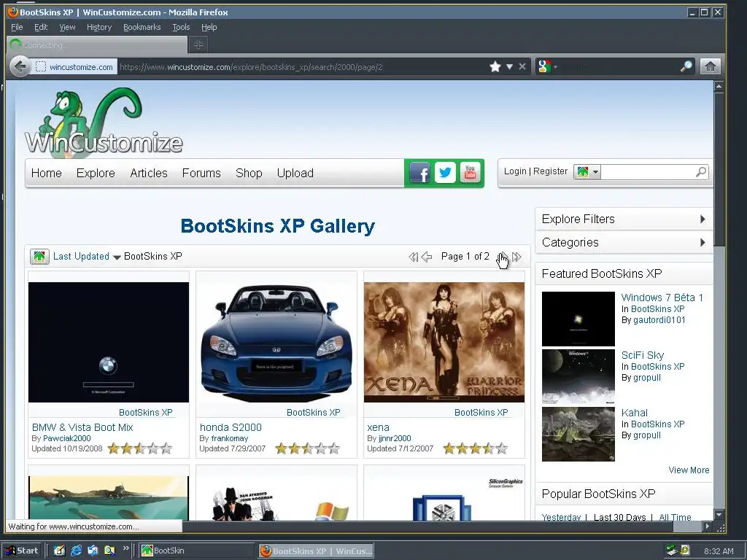Open the Kahal featured skin link
The height and width of the screenshot is (560, 747).
coord(635,413)
